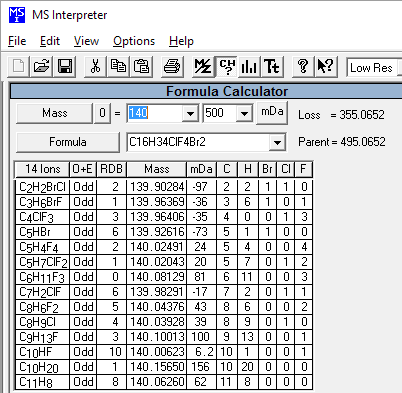Open the View menu

(86, 41)
